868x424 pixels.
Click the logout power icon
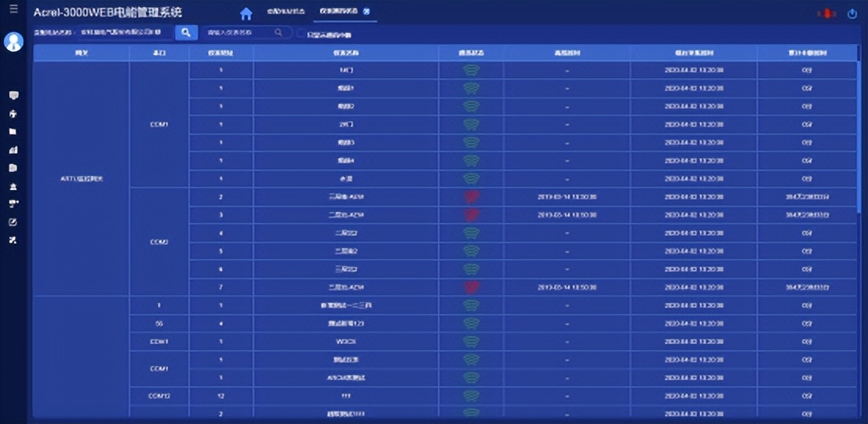pyautogui.click(x=852, y=13)
